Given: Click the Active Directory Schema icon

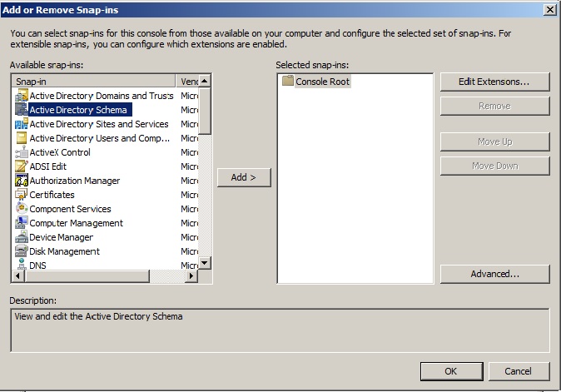Looking at the screenshot, I should click(x=22, y=110).
